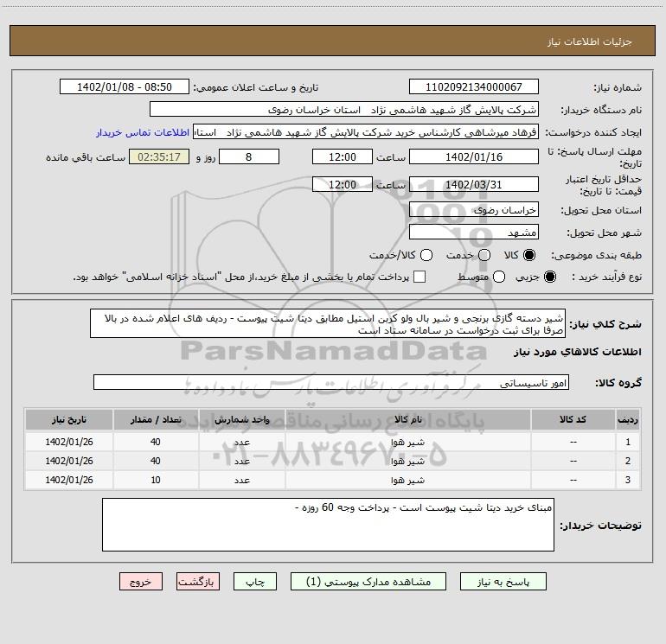
Task: Toggle the اسناد خزانه اسلامی payment checkbox
Action: (420, 277)
